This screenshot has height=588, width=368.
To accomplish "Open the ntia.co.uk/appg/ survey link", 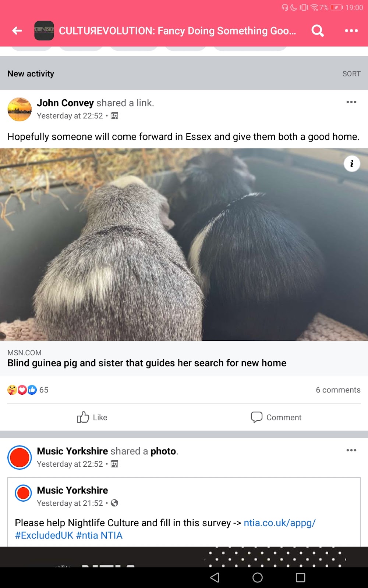I will click(280, 523).
